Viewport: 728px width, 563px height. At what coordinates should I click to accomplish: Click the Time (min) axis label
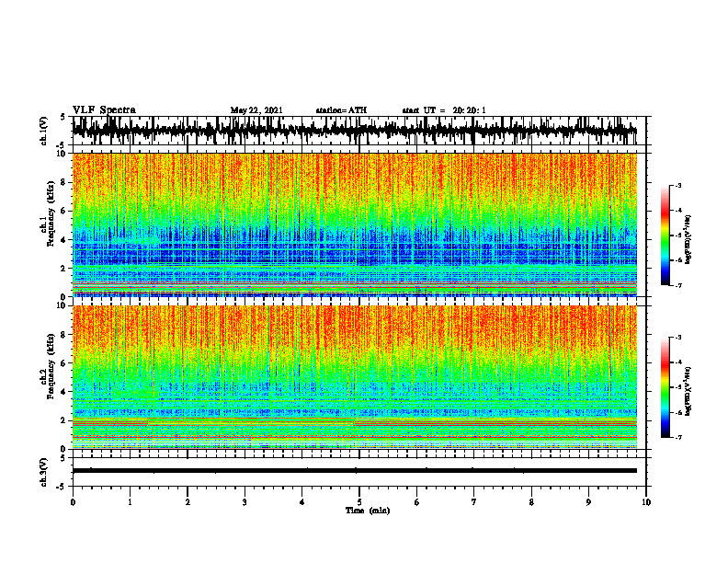click(368, 511)
